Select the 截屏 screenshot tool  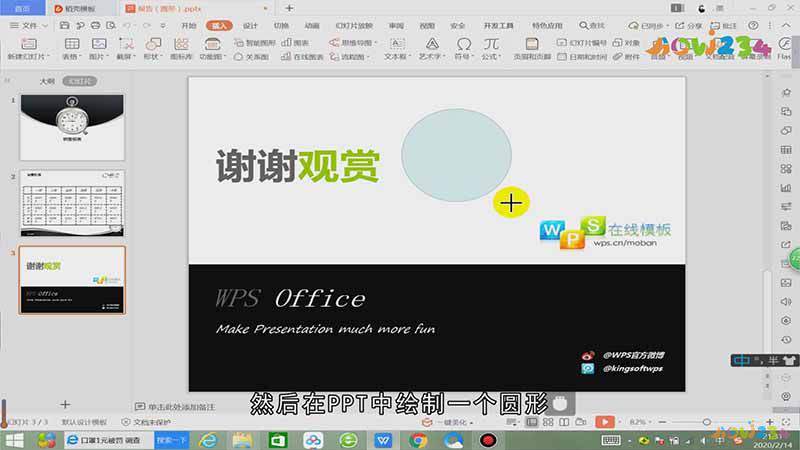coord(126,49)
